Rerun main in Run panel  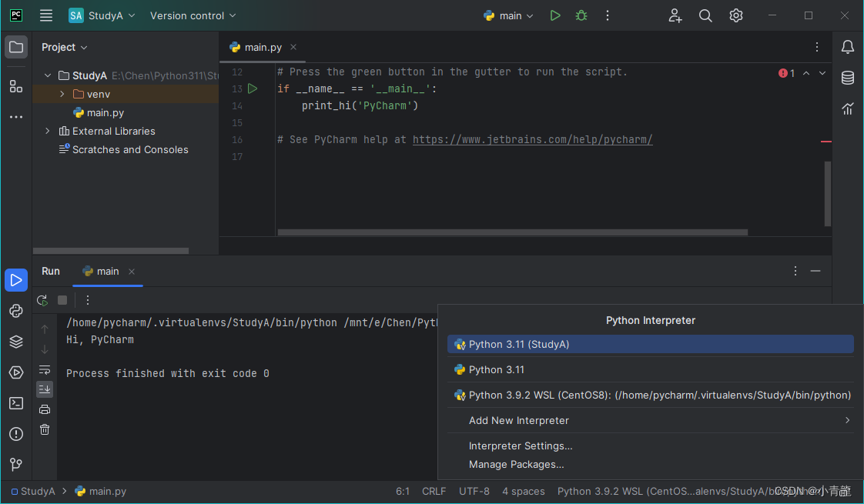[x=42, y=300]
